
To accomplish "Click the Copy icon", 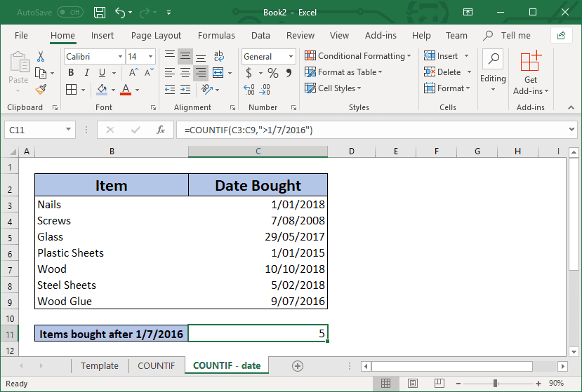I will coord(41,73).
